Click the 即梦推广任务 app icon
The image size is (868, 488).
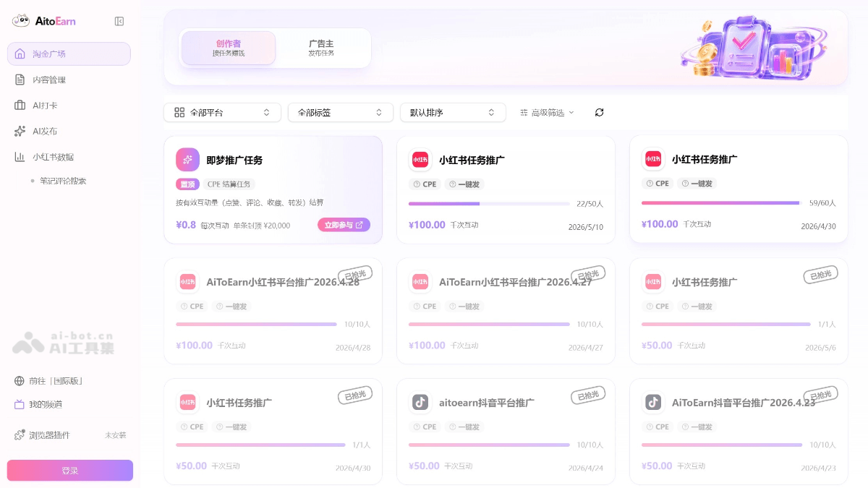[x=187, y=160]
